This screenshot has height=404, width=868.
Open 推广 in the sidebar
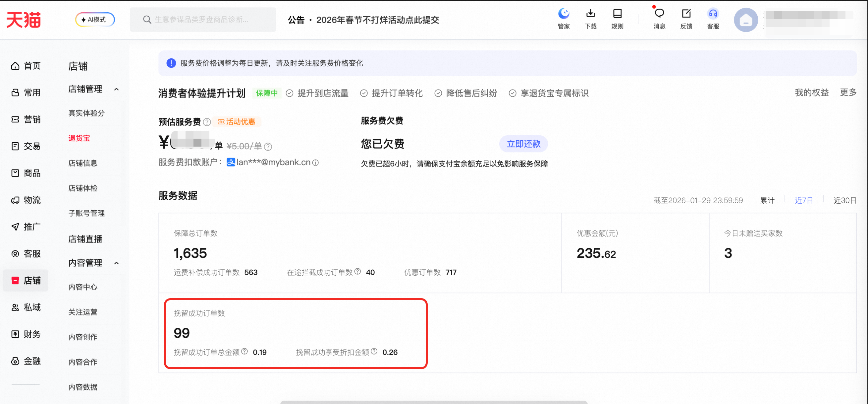pyautogui.click(x=26, y=227)
